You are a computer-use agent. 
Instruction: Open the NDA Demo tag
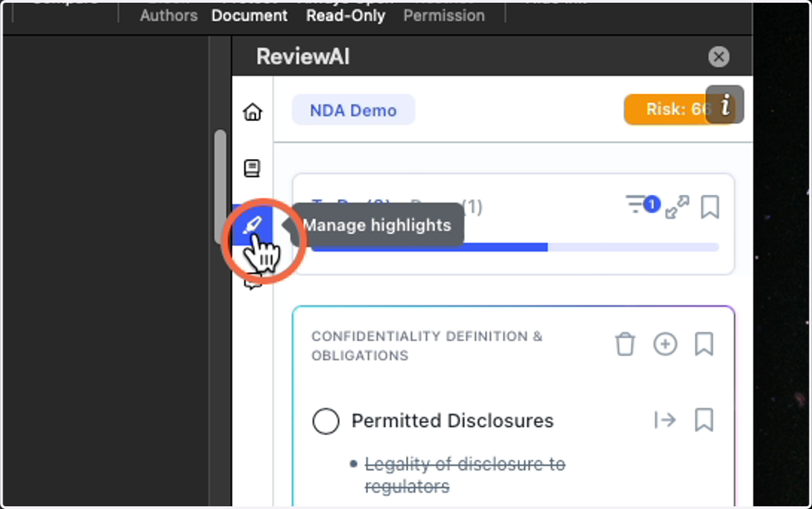click(x=353, y=110)
